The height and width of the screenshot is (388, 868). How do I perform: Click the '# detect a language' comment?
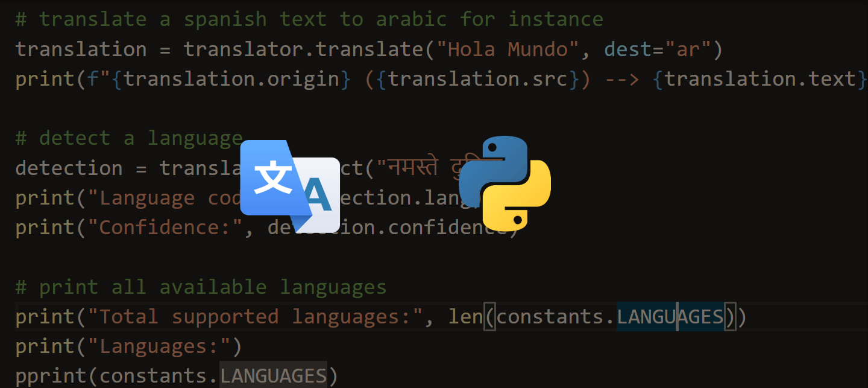coord(128,138)
